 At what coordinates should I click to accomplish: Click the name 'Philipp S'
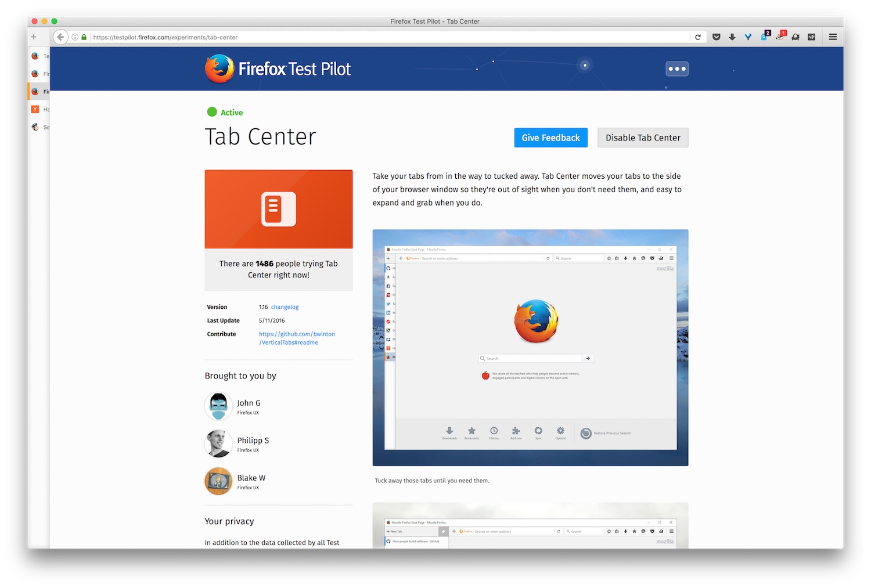[x=253, y=441]
